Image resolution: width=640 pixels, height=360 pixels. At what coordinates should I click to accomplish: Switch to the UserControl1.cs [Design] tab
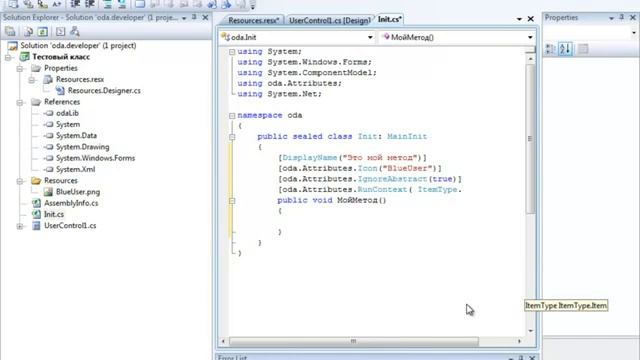coord(329,20)
